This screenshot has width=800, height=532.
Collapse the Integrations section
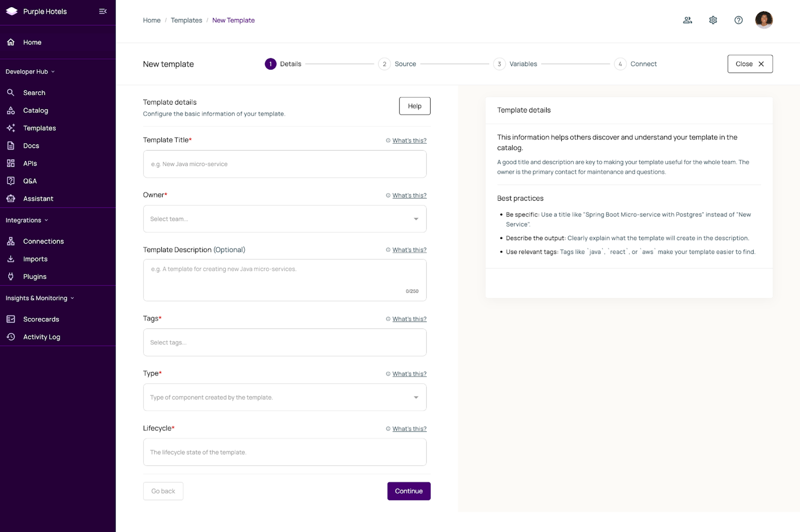[x=27, y=220]
